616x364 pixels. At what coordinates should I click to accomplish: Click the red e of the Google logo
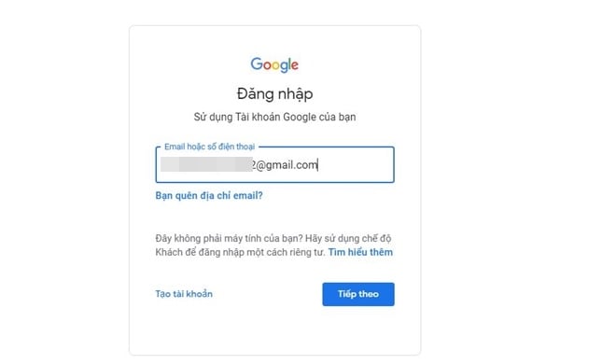295,65
